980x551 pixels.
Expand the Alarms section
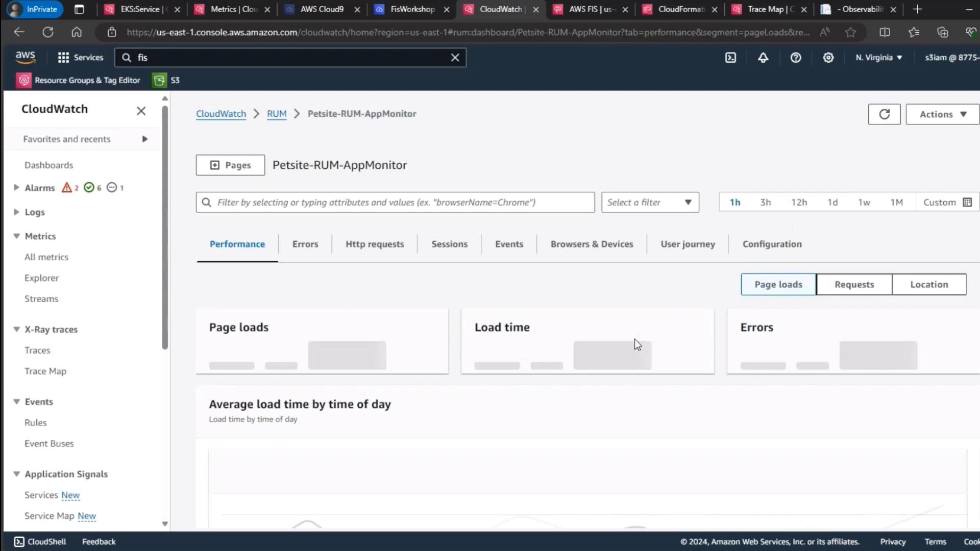(x=16, y=188)
